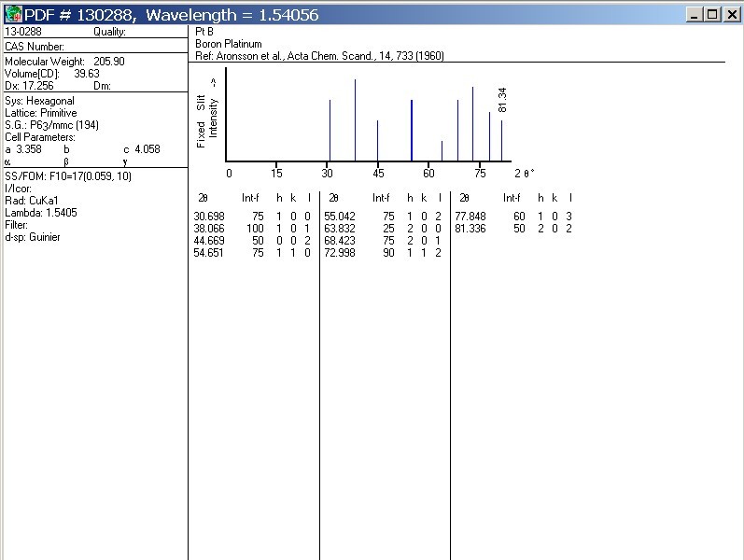Click the Quality label
The width and height of the screenshot is (744, 560).
109,32
